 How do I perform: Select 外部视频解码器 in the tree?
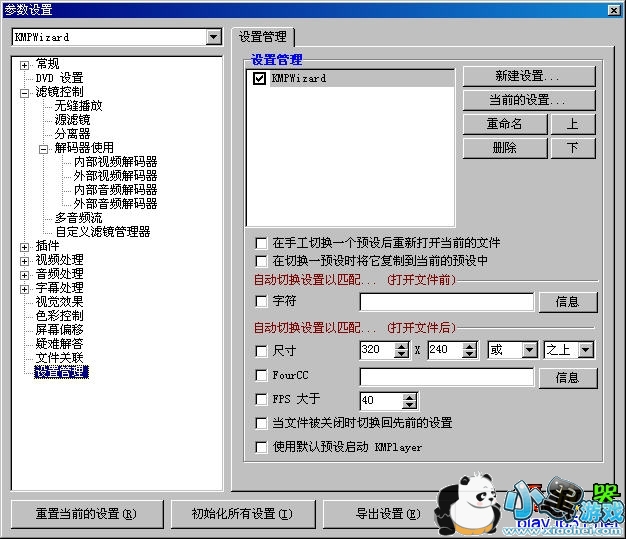[115, 176]
